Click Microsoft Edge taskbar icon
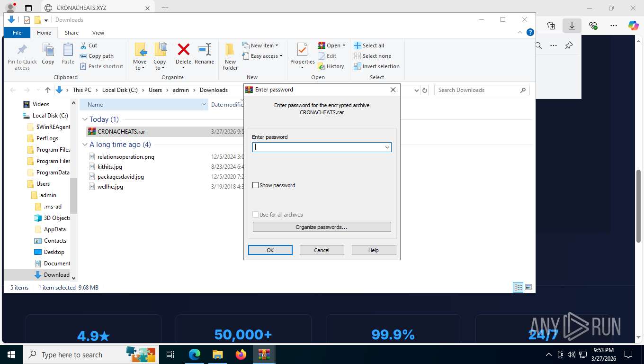644x364 pixels. pos(195,355)
